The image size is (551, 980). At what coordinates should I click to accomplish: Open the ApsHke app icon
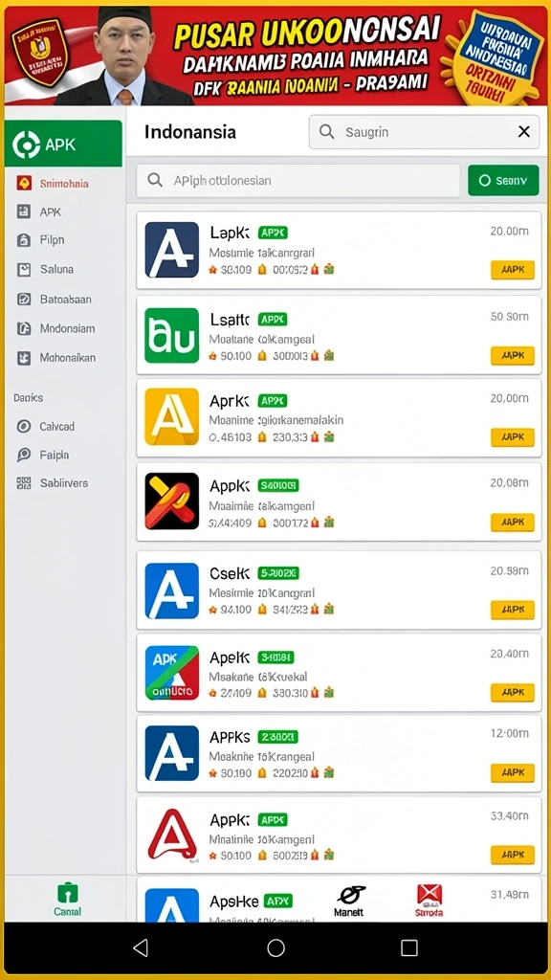point(172,905)
